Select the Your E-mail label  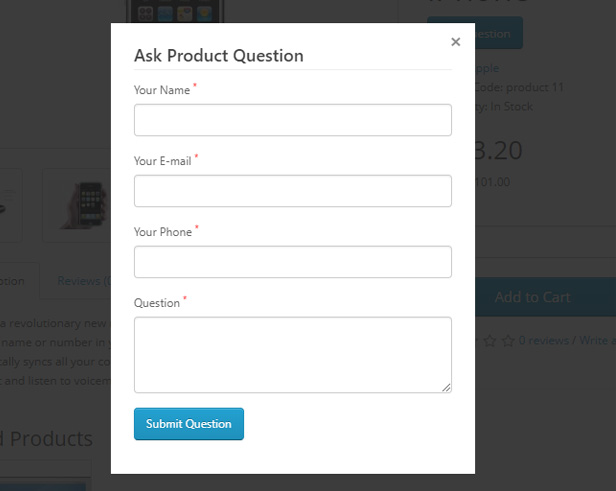pyautogui.click(x=163, y=161)
